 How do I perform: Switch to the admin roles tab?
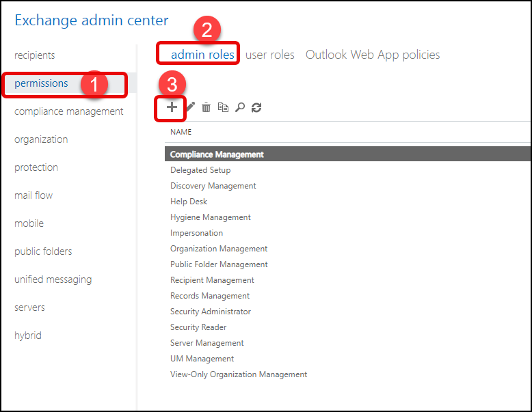pos(202,55)
